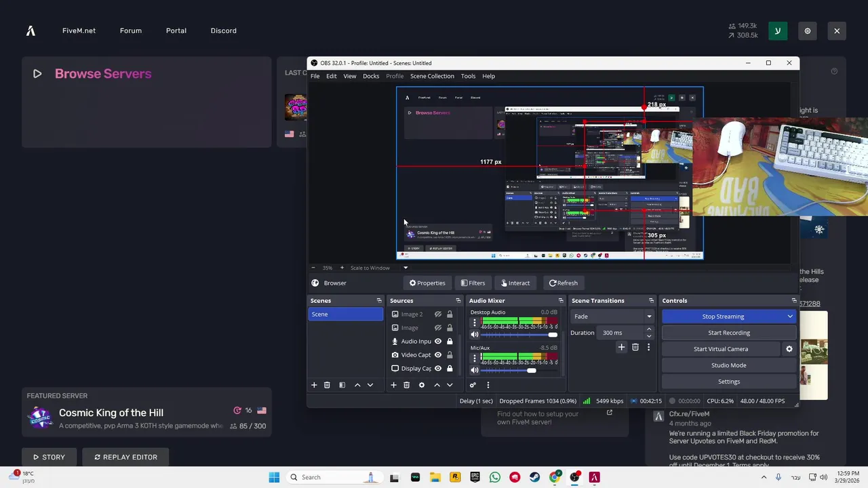
Task: Open advanced audio properties gears icon
Action: (x=473, y=385)
